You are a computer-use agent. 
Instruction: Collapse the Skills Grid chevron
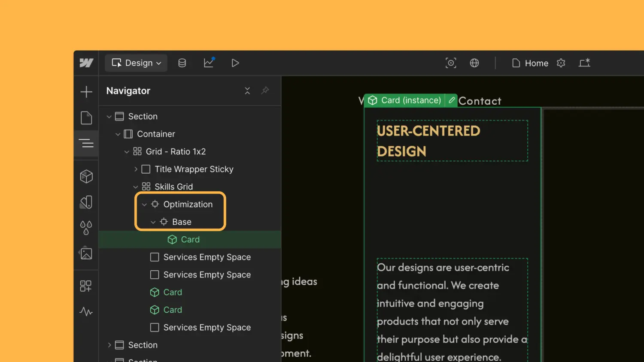click(x=136, y=187)
